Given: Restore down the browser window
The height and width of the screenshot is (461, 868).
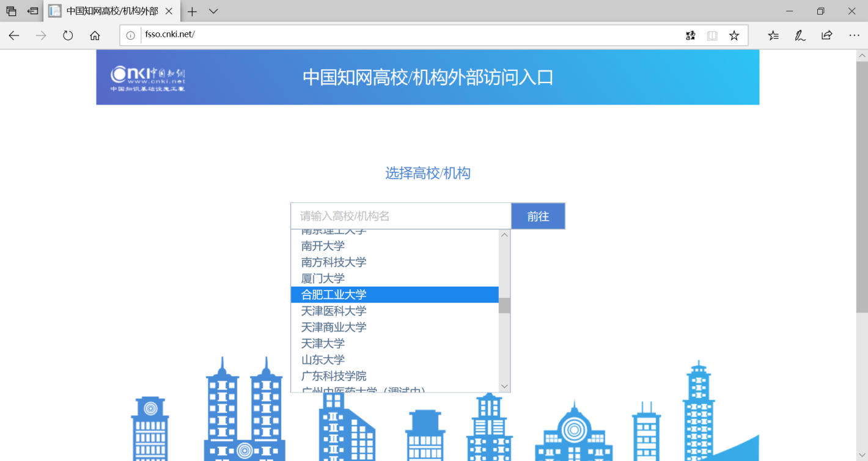Looking at the screenshot, I should [821, 11].
